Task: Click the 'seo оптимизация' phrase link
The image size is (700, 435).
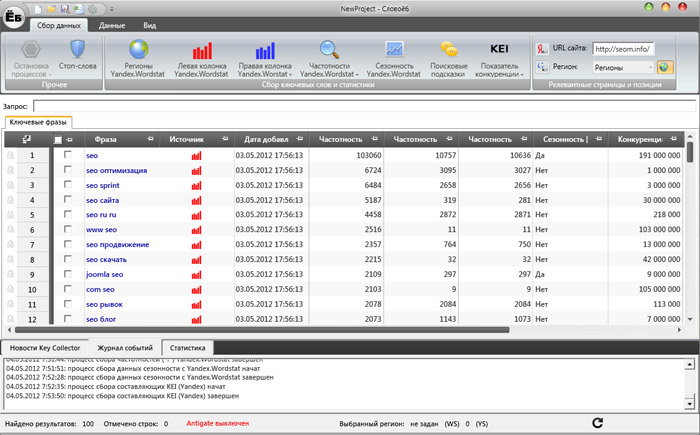Action: (117, 171)
